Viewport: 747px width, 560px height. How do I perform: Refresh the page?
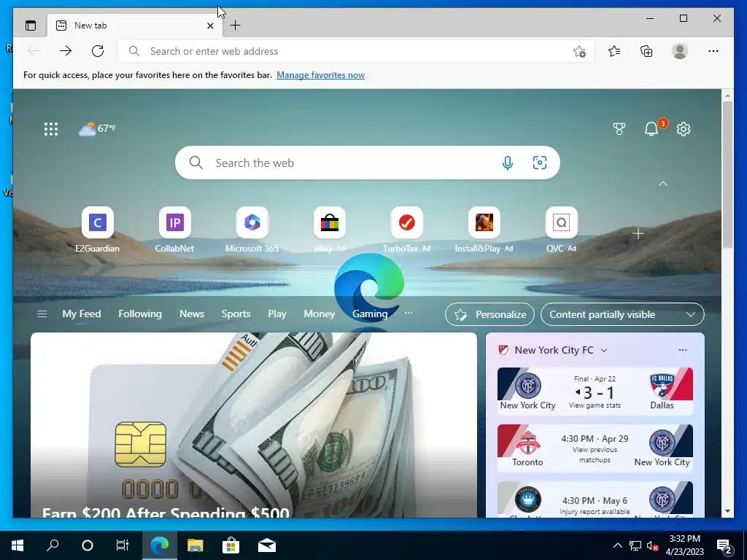tap(98, 51)
